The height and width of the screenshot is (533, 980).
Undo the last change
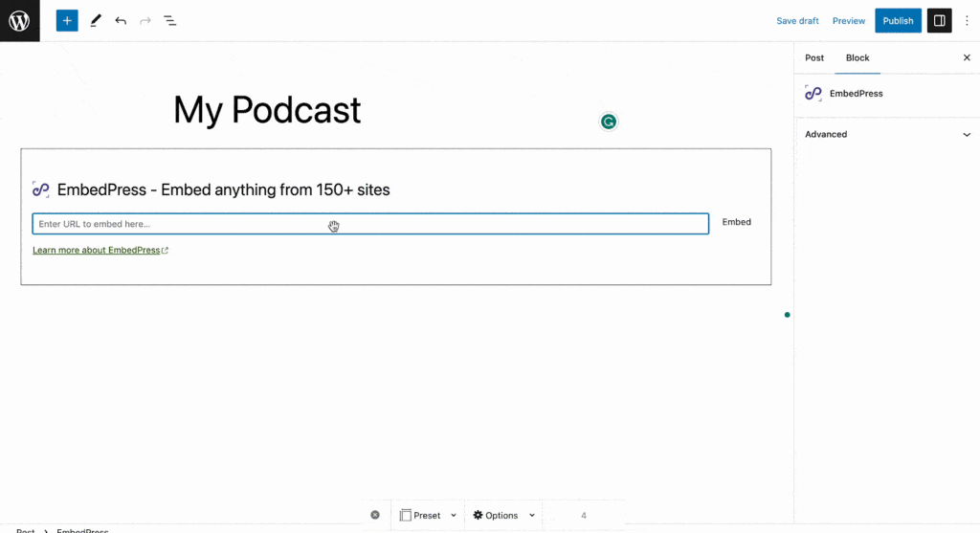pos(121,21)
